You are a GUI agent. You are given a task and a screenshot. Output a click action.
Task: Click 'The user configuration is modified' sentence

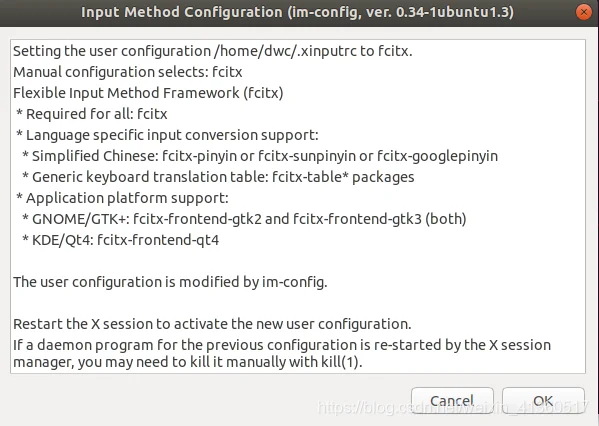(x=170, y=282)
